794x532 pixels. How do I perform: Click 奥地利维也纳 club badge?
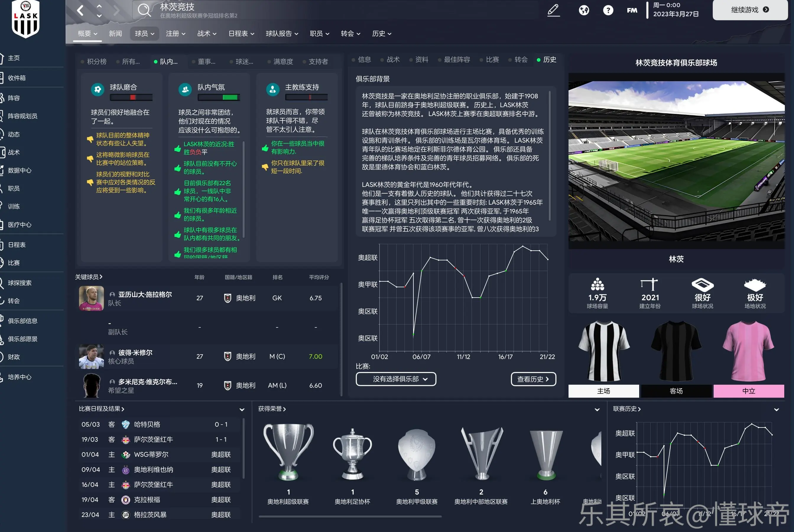tap(126, 470)
